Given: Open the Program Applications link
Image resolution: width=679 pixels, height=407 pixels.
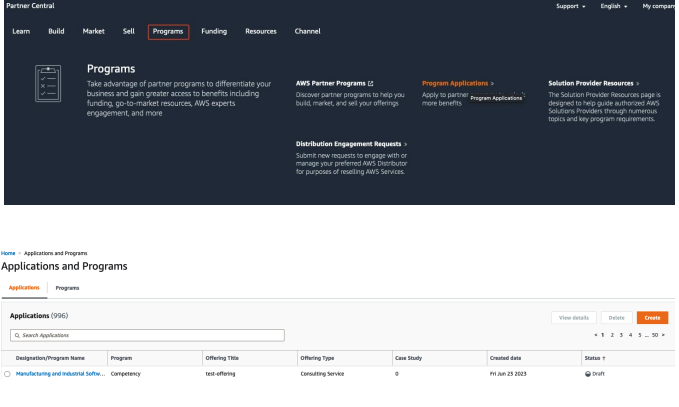Looking at the screenshot, I should click(455, 83).
